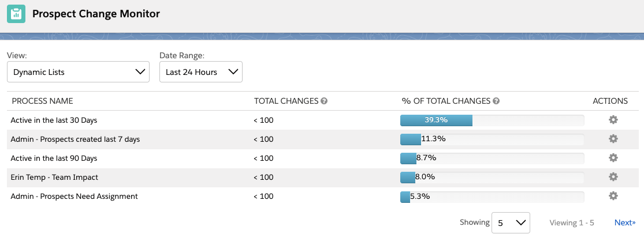Open gear actions for Active in the last 30 Days
Image resolution: width=644 pixels, height=234 pixels.
[613, 120]
